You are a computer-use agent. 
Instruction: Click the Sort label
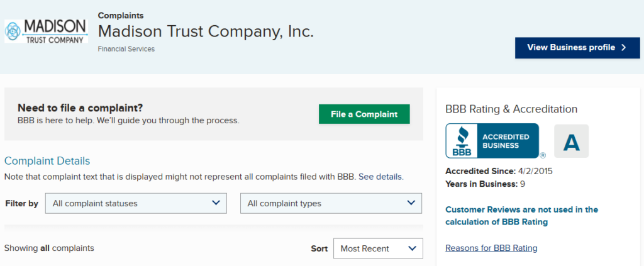pos(319,248)
